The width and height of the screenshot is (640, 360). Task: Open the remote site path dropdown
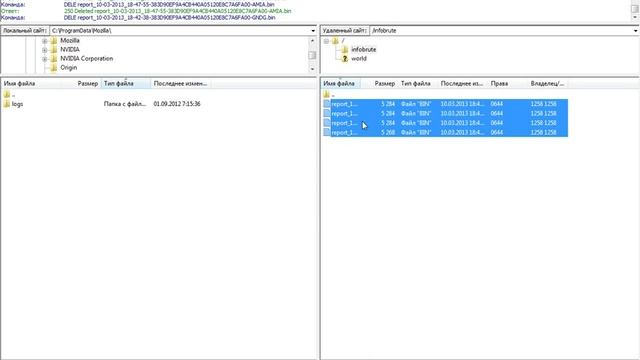tap(636, 31)
